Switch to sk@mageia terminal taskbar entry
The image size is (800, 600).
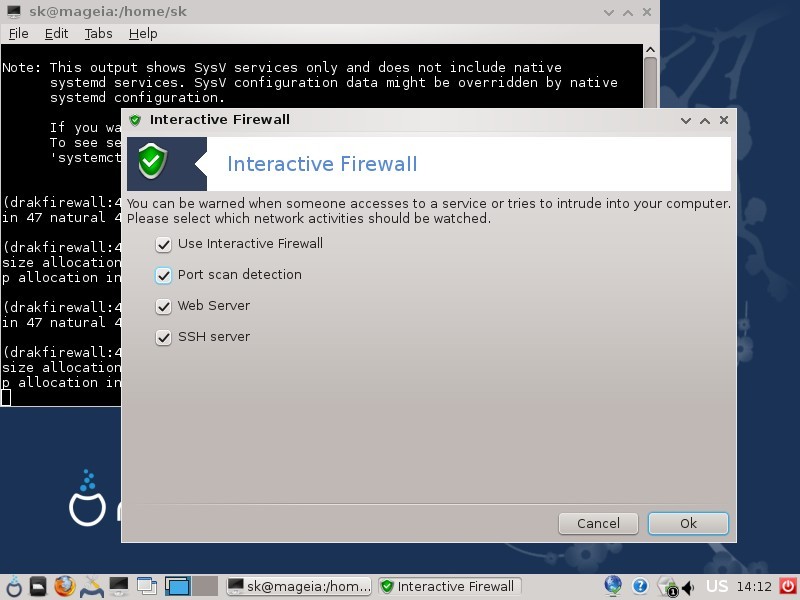coord(299,587)
